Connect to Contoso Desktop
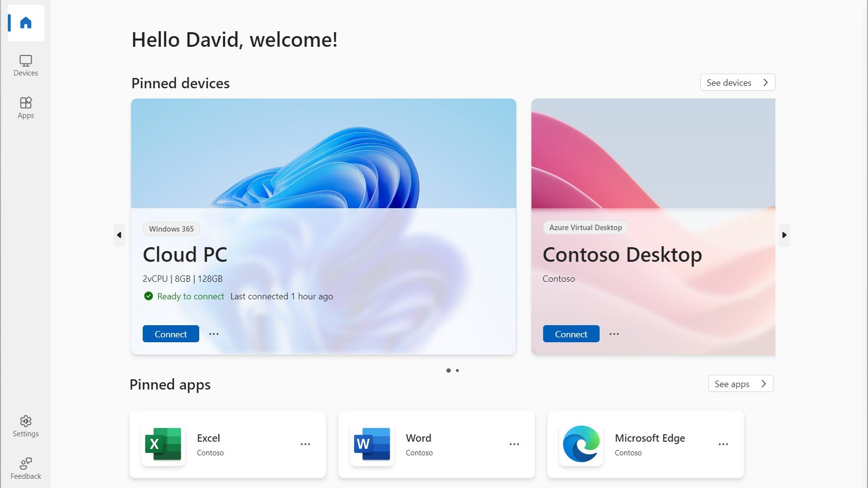Image resolution: width=868 pixels, height=488 pixels. click(571, 334)
